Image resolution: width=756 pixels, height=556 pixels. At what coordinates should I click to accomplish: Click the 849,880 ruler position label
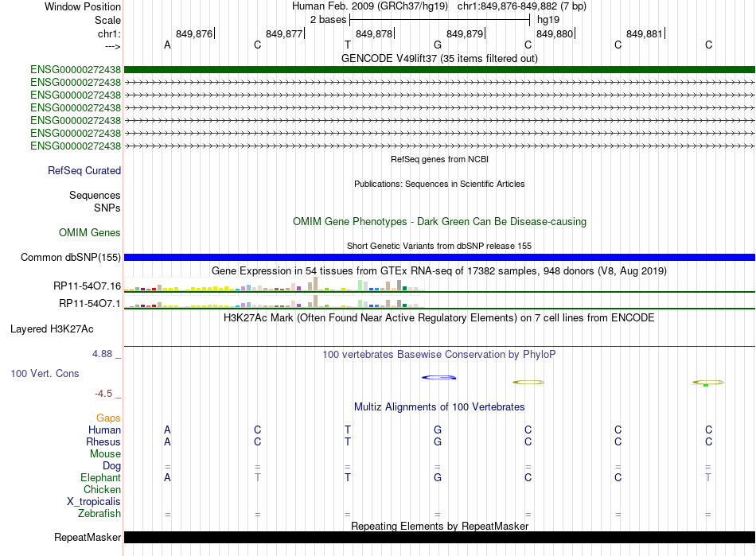(555, 33)
